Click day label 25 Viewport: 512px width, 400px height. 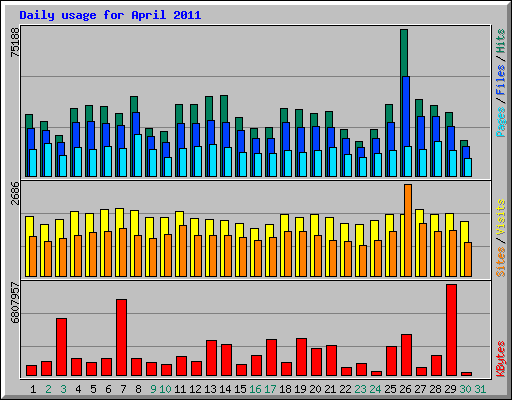coord(390,389)
